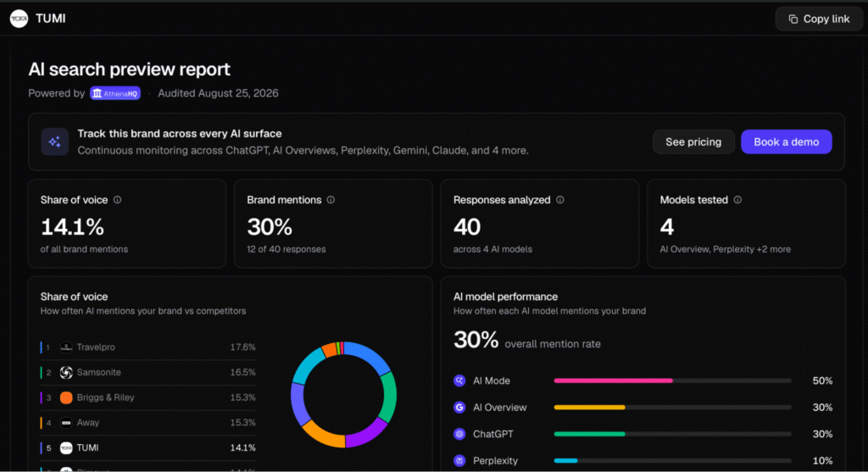Screen dimensions: 868x472
Task: Click the sparkle icon in tracking banner
Action: coord(54,142)
